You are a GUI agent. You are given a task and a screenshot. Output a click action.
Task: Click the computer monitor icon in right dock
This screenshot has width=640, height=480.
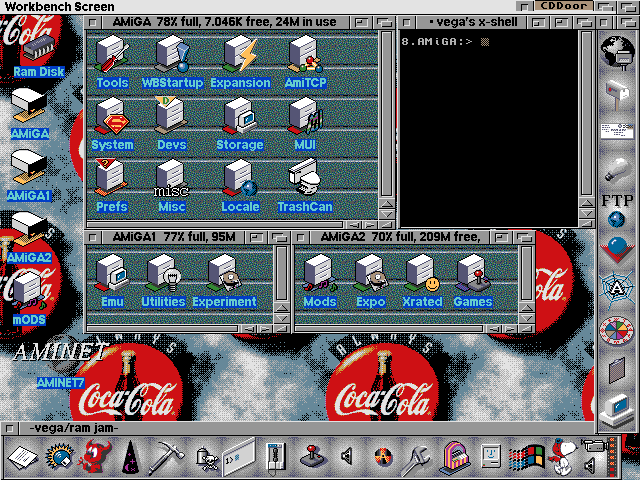(x=617, y=410)
